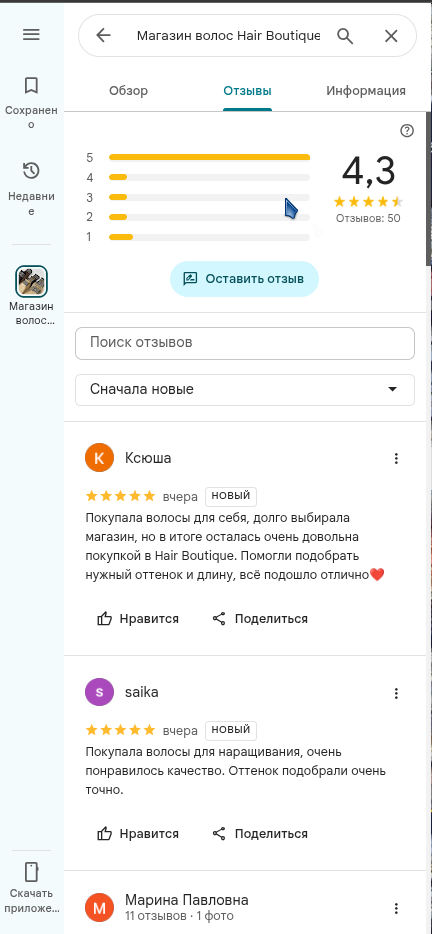This screenshot has height=934, width=432.
Task: Open more options for Ксюша's review
Action: (x=396, y=458)
